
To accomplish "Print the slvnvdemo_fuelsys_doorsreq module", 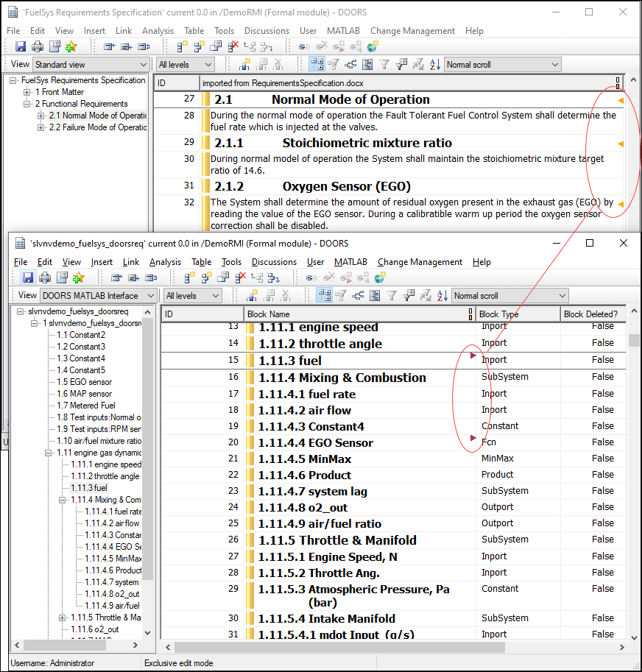I will click(45, 277).
